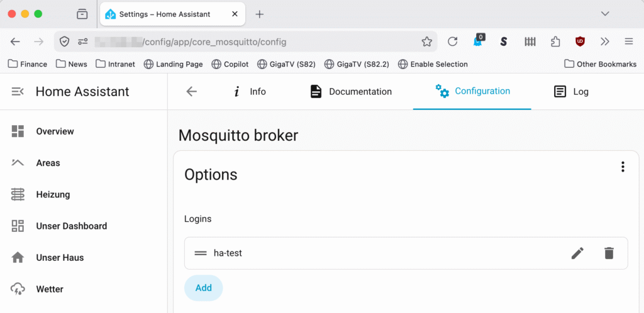
Task: Open the uBlock Origin extension
Action: tap(580, 41)
